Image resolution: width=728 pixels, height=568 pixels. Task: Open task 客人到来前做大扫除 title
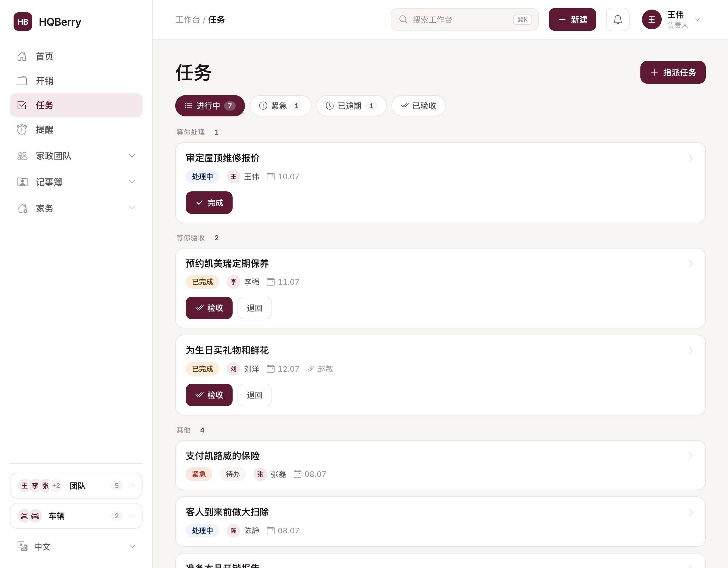tap(227, 512)
